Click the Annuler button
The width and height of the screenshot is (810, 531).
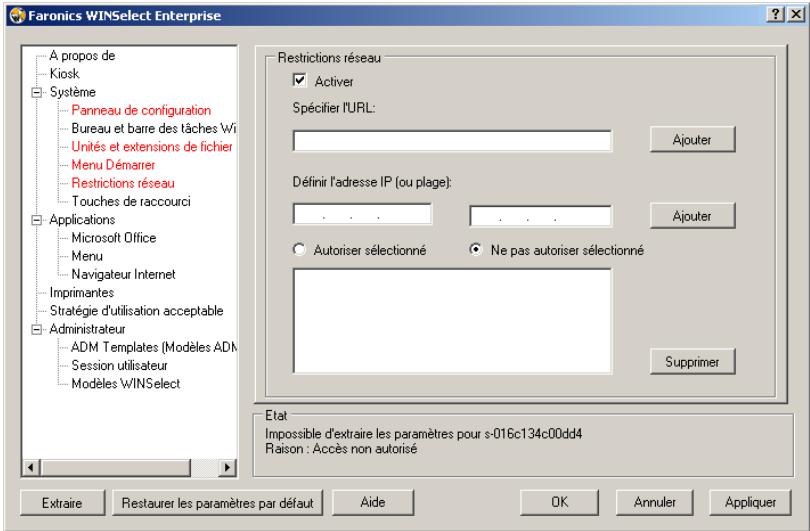pyautogui.click(x=655, y=503)
